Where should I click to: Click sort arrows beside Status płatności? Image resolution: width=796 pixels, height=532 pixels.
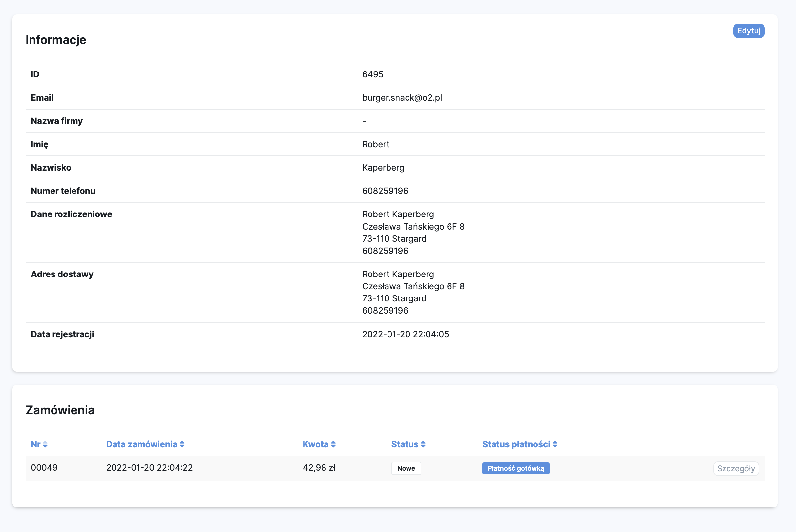(555, 444)
